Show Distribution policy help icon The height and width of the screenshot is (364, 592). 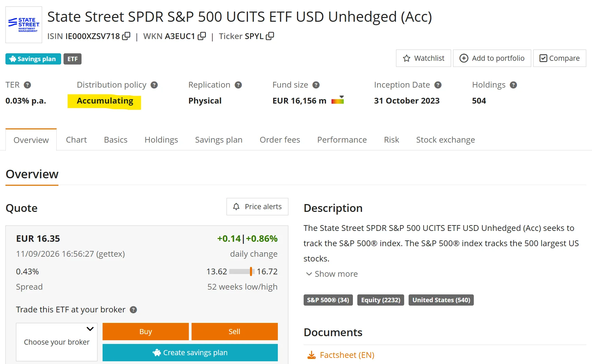pos(154,85)
